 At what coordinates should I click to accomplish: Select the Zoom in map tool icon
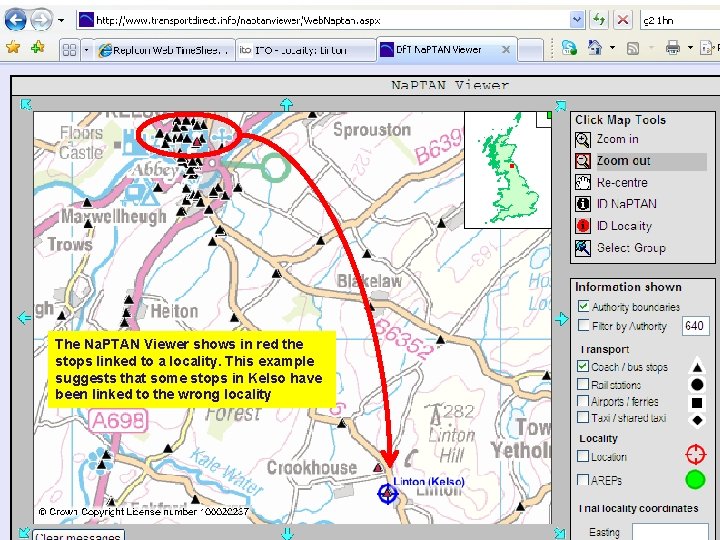583,140
